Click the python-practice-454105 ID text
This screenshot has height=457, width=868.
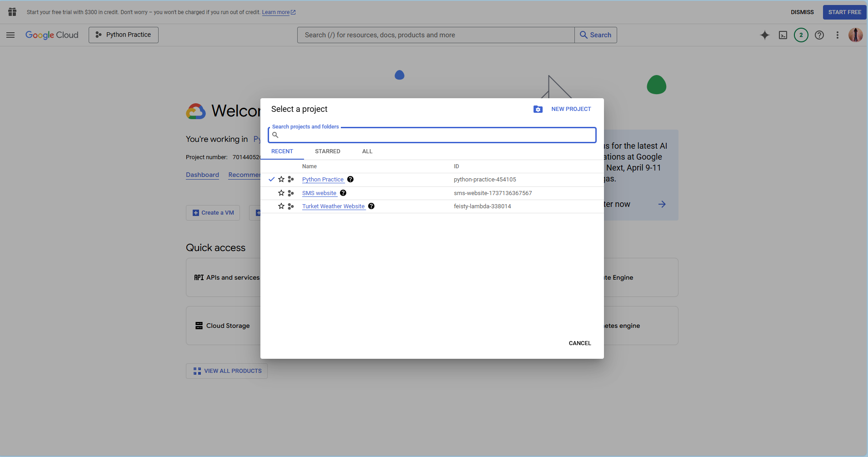tap(485, 180)
